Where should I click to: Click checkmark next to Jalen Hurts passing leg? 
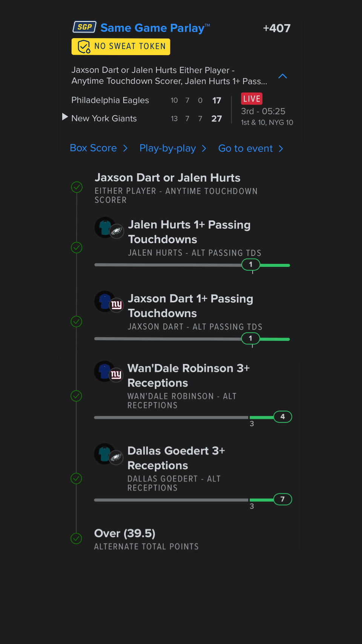tap(77, 248)
